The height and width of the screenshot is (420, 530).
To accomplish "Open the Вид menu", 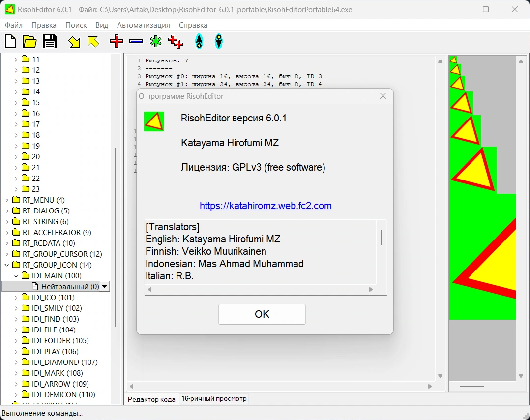I will point(102,25).
